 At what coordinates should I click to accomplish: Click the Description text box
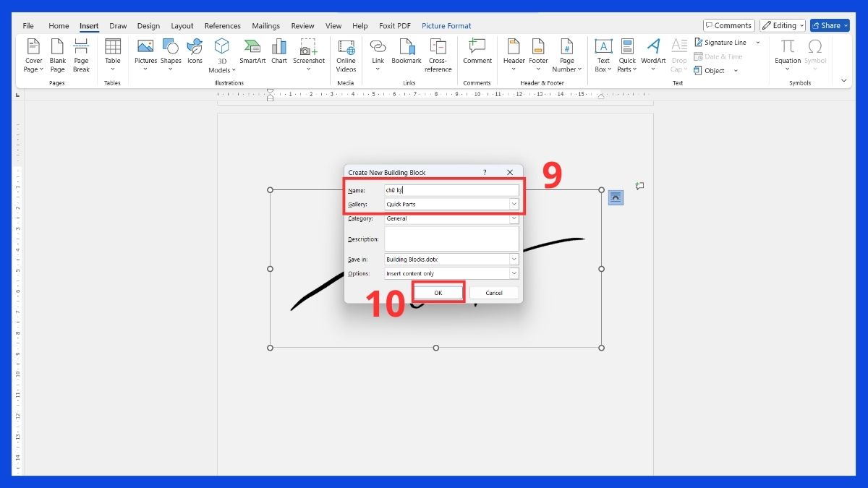[451, 239]
